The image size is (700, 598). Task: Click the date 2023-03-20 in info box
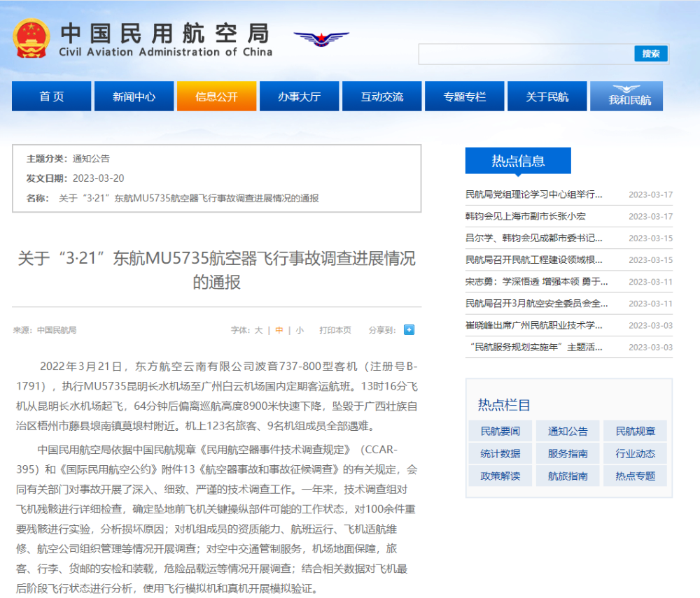click(x=98, y=178)
